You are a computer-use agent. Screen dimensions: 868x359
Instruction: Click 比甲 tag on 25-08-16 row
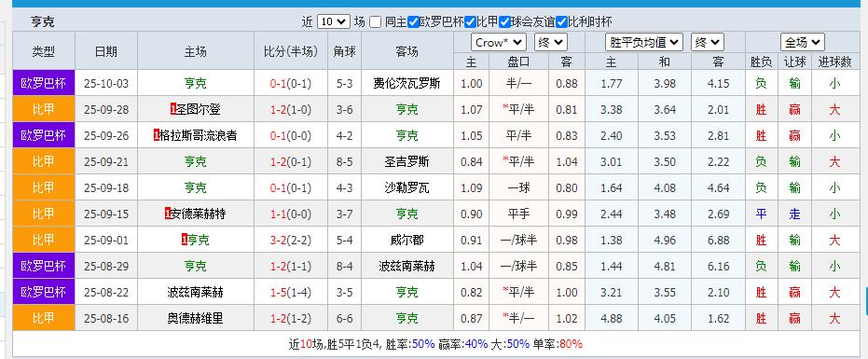click(43, 318)
